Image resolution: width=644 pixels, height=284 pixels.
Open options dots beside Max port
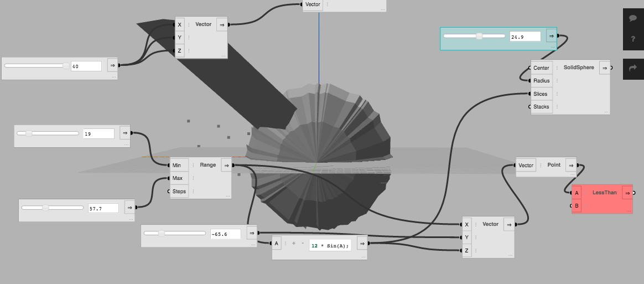[194, 178]
